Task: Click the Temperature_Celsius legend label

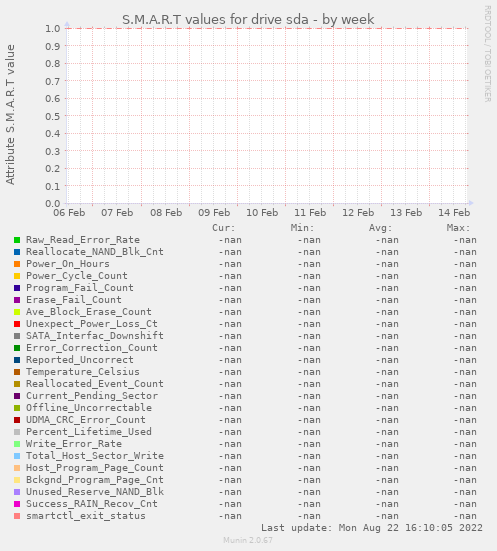Action: click(x=83, y=372)
